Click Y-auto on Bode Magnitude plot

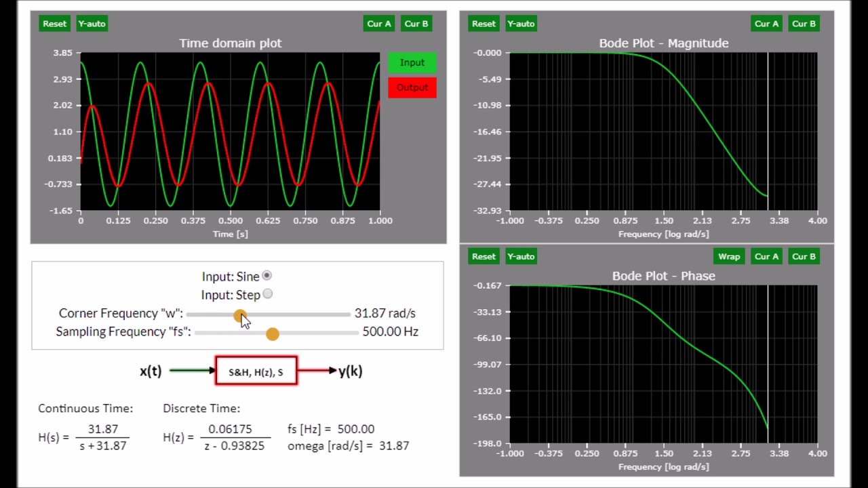(x=521, y=24)
